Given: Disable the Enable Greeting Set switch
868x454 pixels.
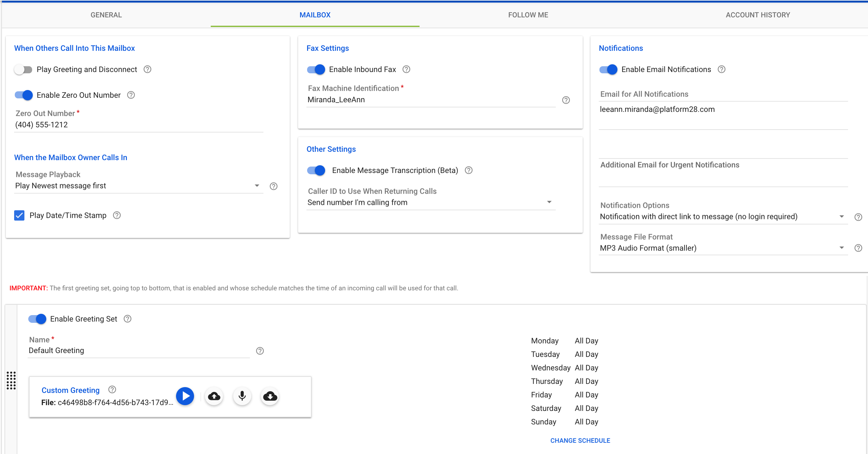Looking at the screenshot, I should 37,319.
